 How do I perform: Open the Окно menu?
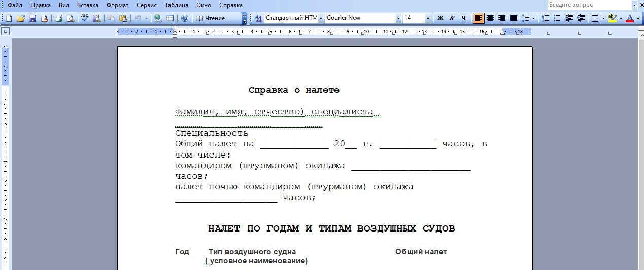pos(204,5)
